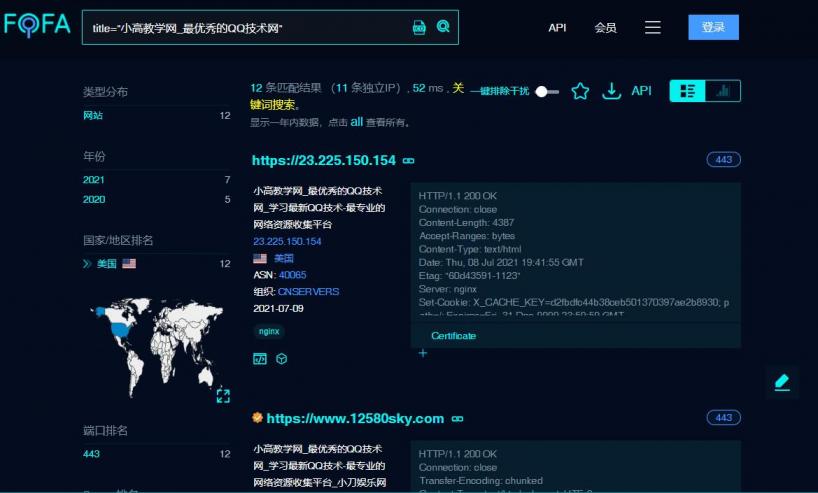Open the Certificate tab of first result

tap(453, 336)
